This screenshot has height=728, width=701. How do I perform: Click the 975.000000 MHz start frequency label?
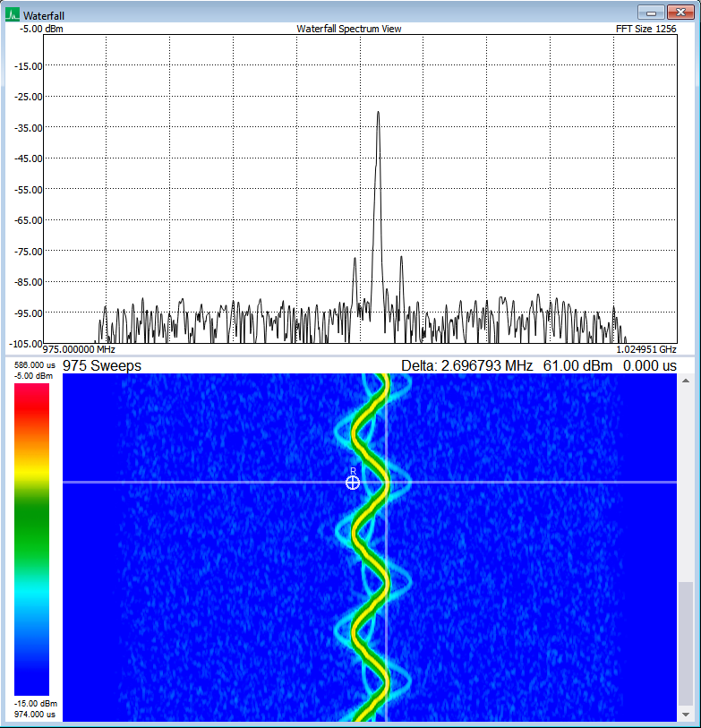pyautogui.click(x=79, y=349)
